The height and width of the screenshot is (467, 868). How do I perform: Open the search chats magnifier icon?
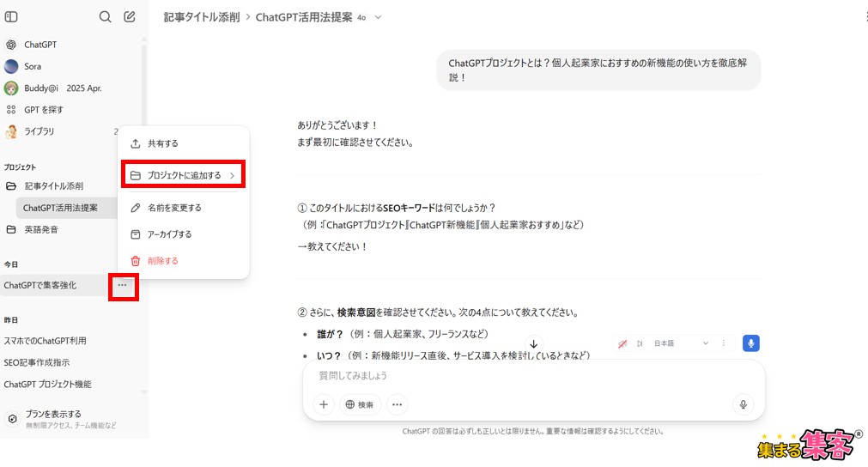click(x=106, y=17)
